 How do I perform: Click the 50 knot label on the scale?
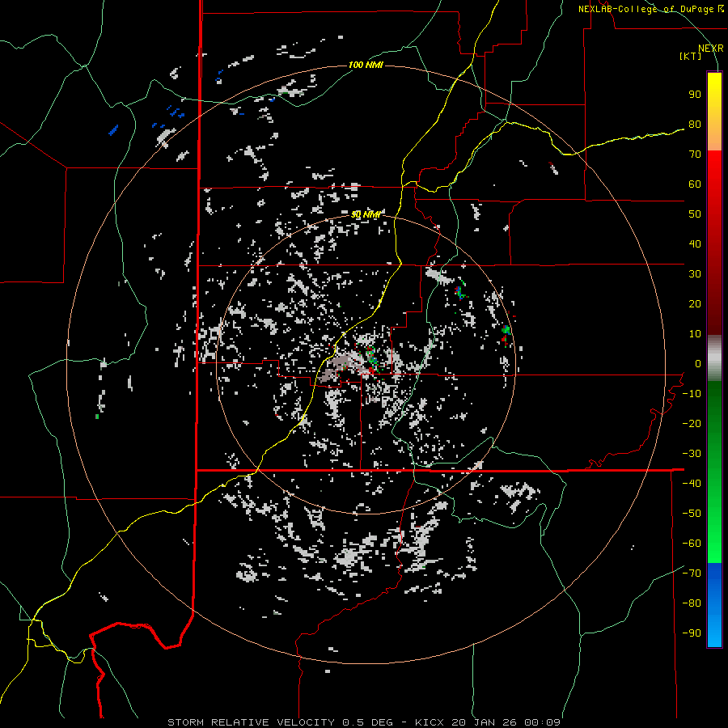coord(695,214)
